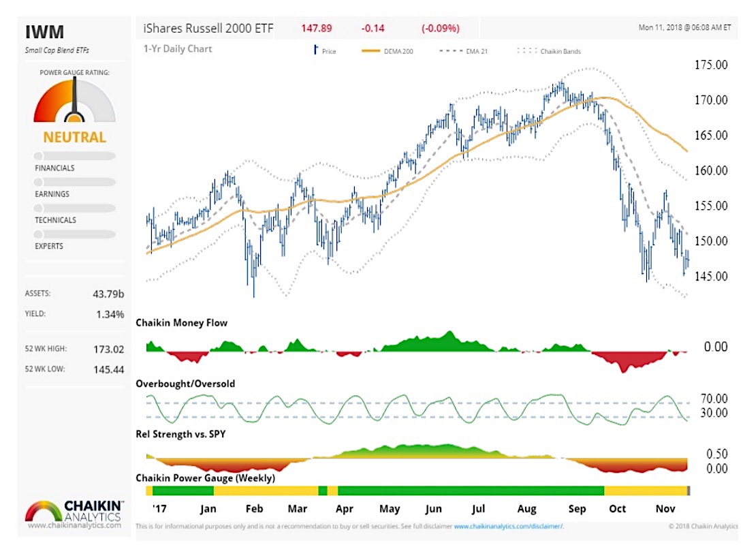743x560 pixels.
Task: Click the 165.00 price axis label
Action: click(711, 136)
